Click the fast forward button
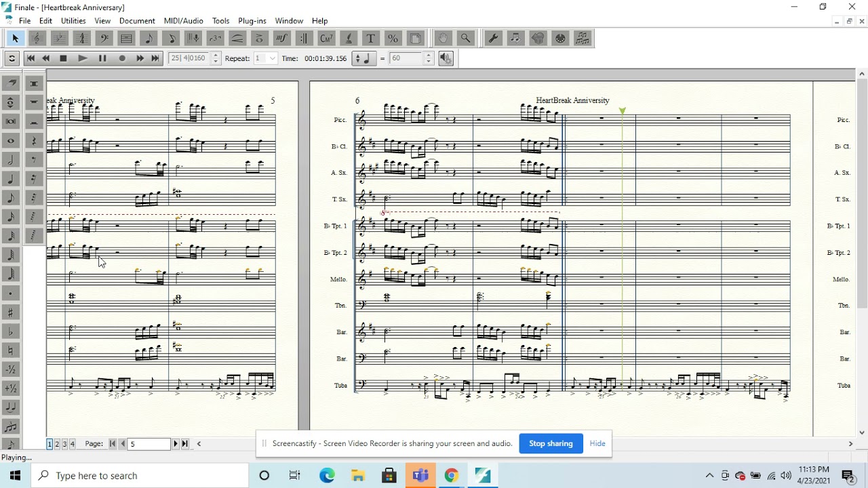The width and height of the screenshot is (868, 488). click(x=140, y=58)
